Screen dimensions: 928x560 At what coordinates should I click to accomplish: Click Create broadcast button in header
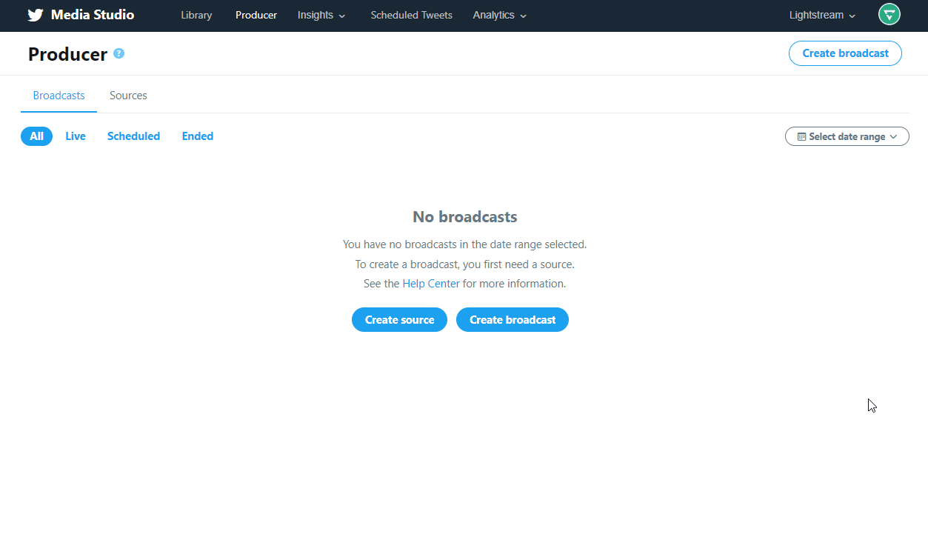(845, 53)
